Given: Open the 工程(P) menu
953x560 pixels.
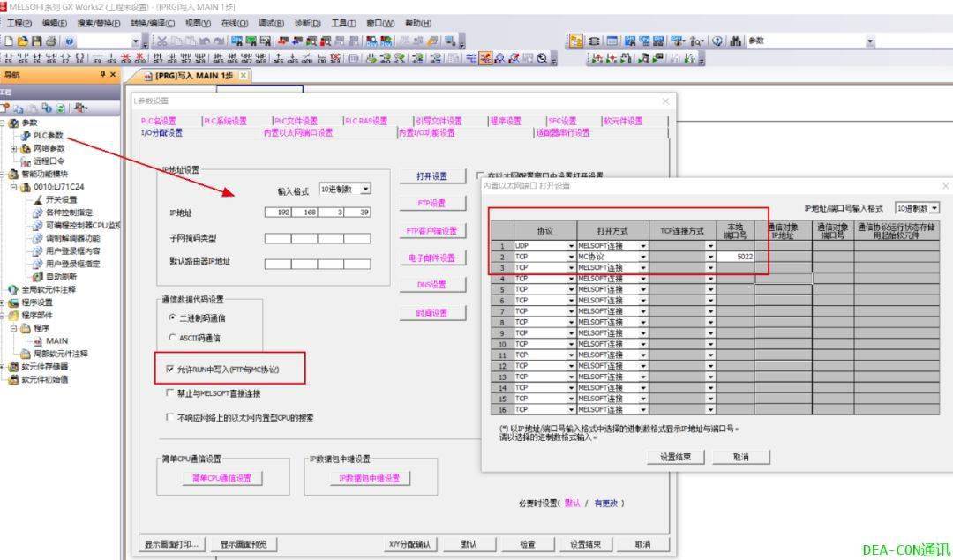Looking at the screenshot, I should tap(19, 23).
